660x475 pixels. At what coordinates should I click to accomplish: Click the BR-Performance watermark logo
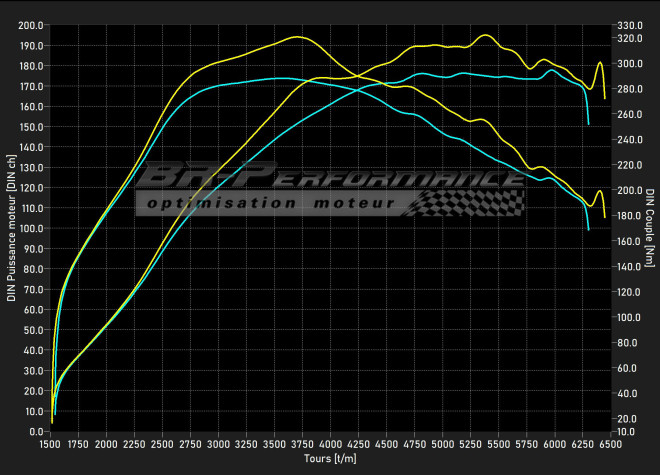click(x=330, y=178)
